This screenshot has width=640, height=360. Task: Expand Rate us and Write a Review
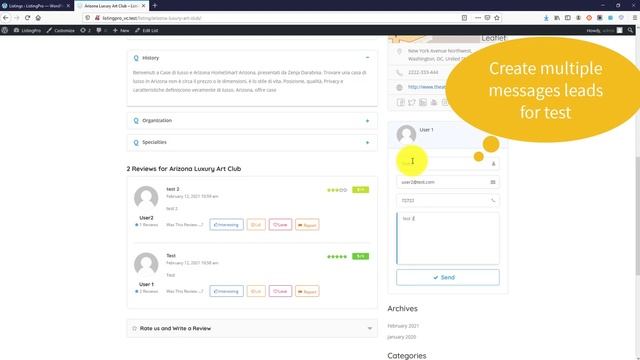tap(252, 328)
